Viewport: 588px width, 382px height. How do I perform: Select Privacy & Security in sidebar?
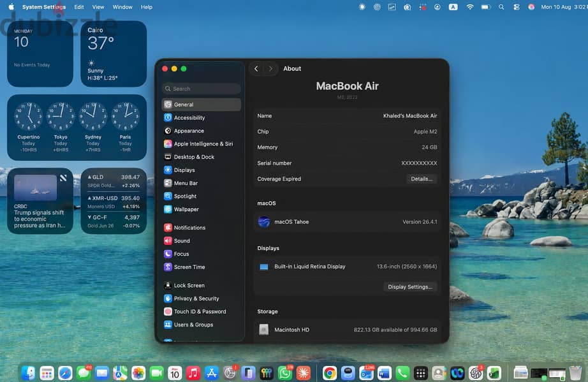click(x=202, y=298)
